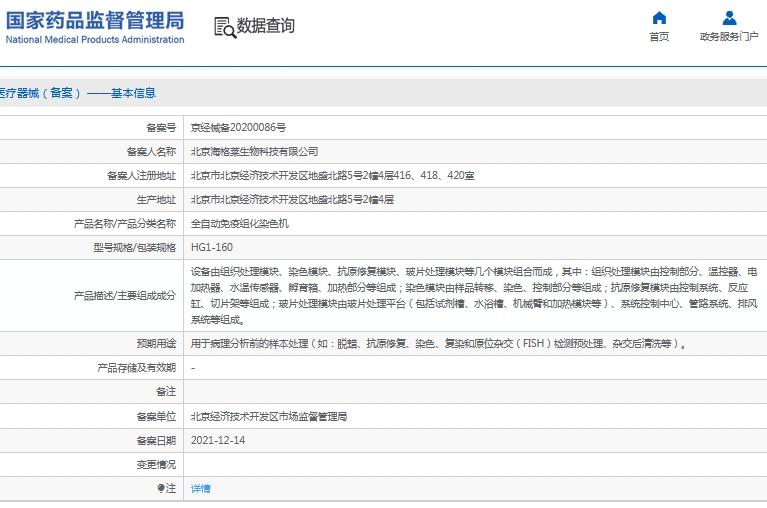Select the date value 2021-12-14
This screenshot has width=767, height=508.
pyautogui.click(x=218, y=440)
